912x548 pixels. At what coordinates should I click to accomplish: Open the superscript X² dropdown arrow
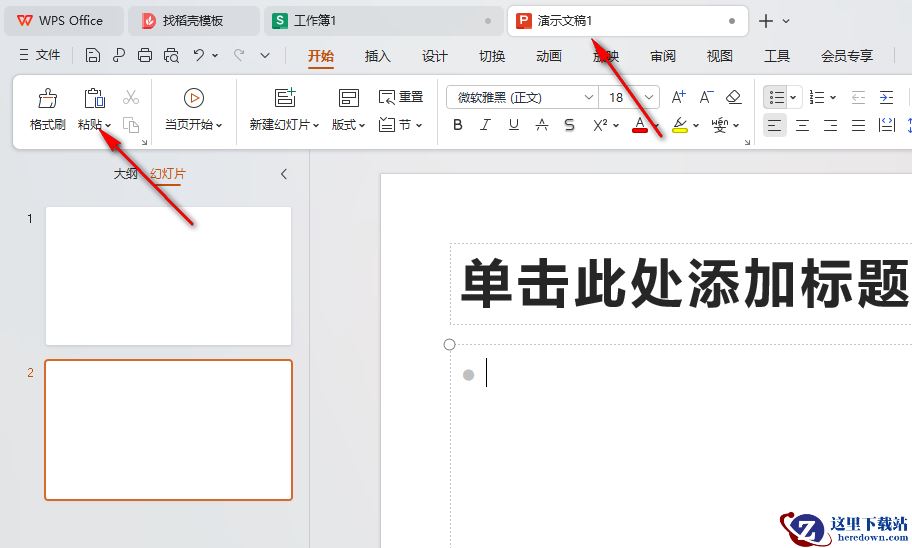(x=616, y=125)
